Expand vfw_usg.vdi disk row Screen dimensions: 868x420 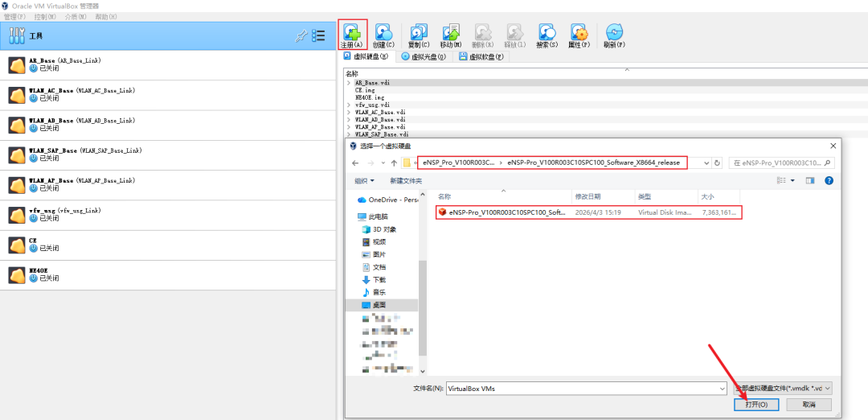point(349,104)
